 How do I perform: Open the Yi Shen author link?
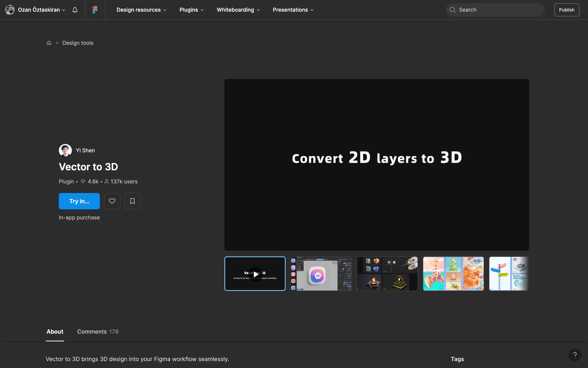(85, 150)
